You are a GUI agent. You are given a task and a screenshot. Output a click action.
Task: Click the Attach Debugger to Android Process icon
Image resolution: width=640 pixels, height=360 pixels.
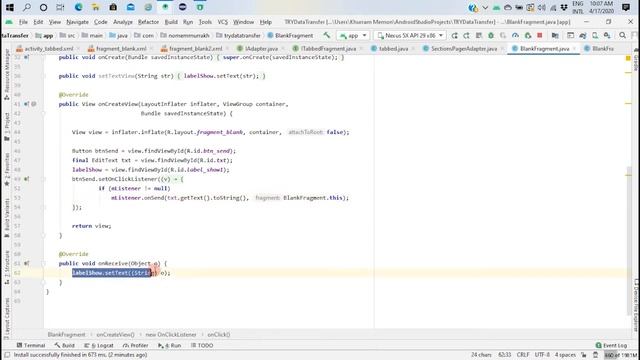(527, 36)
